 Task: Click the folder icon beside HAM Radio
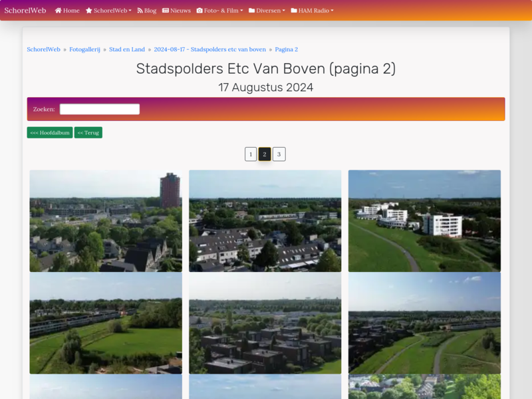tap(294, 11)
